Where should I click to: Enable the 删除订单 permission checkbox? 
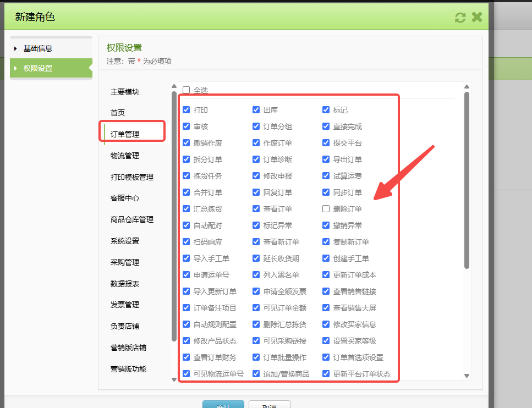(x=326, y=209)
